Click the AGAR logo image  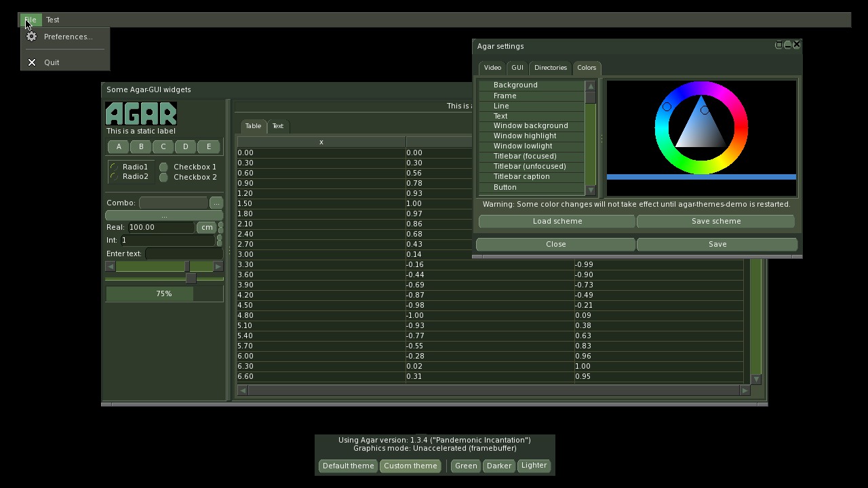(x=141, y=113)
